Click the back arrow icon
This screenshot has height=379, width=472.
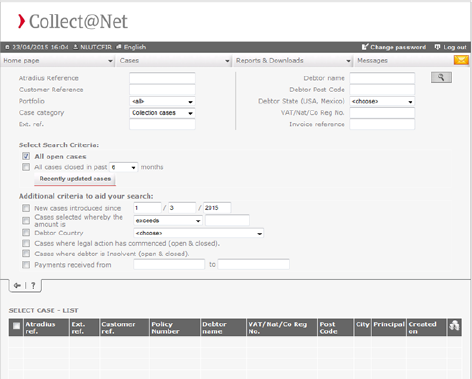pos(17,286)
